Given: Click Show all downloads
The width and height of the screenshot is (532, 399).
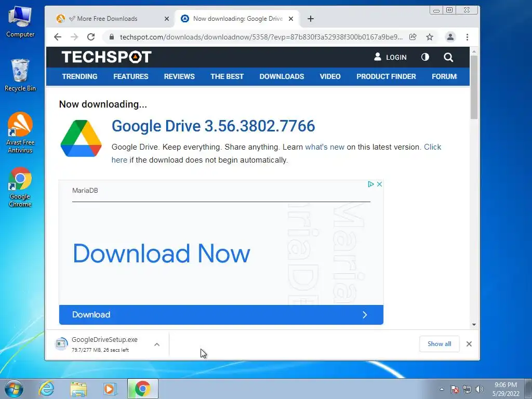Looking at the screenshot, I should click(440, 344).
